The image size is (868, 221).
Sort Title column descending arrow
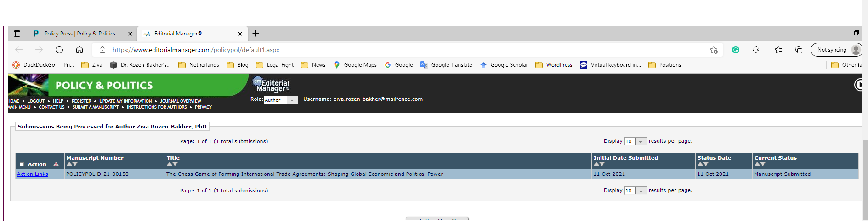(175, 164)
